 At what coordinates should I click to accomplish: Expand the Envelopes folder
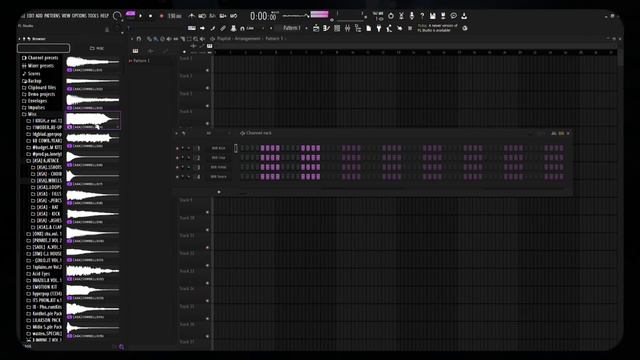coord(34,101)
